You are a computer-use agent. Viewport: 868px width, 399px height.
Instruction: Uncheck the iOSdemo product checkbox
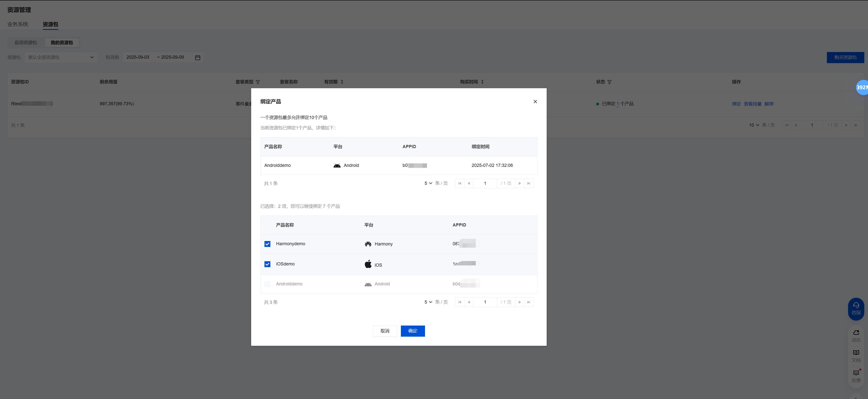pos(267,264)
